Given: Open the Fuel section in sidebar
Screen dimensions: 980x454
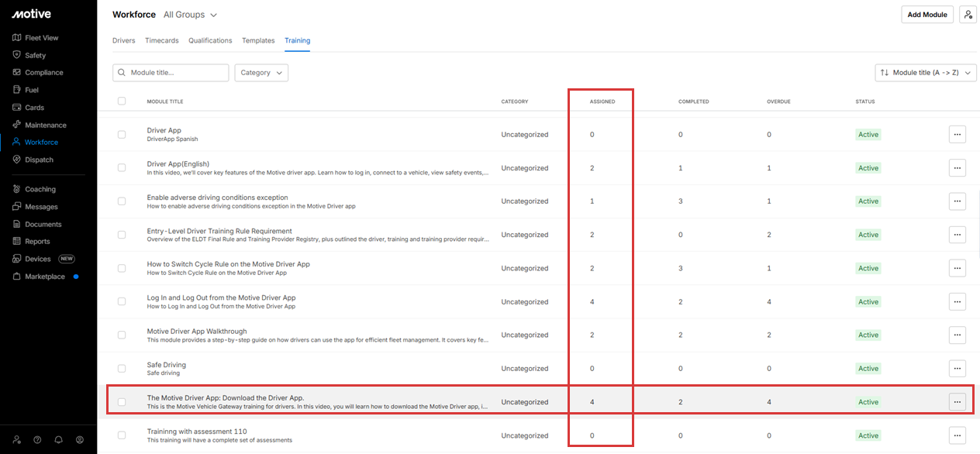Looking at the screenshot, I should pyautogui.click(x=31, y=90).
